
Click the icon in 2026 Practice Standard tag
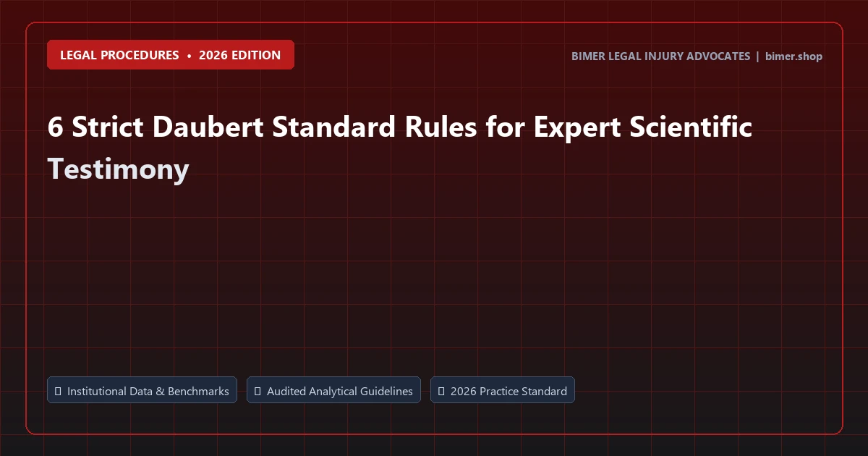coord(441,391)
